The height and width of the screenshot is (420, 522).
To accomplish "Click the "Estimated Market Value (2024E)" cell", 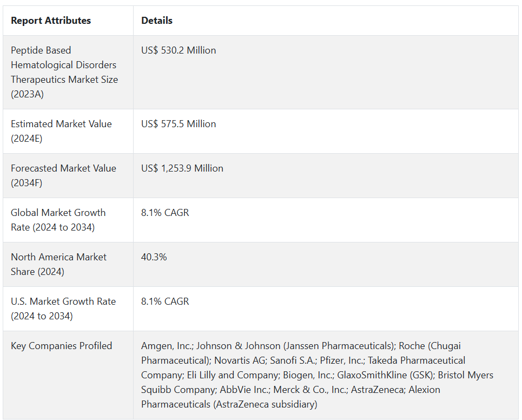I will [x=61, y=131].
